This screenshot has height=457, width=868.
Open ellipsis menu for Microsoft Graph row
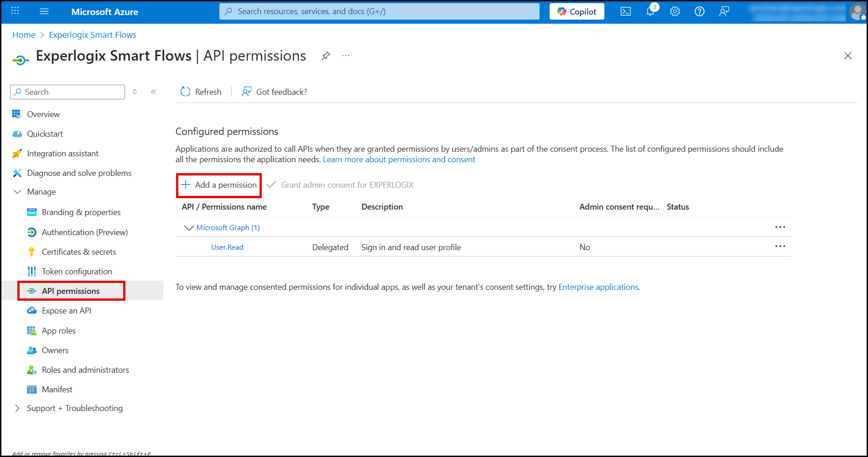click(780, 227)
